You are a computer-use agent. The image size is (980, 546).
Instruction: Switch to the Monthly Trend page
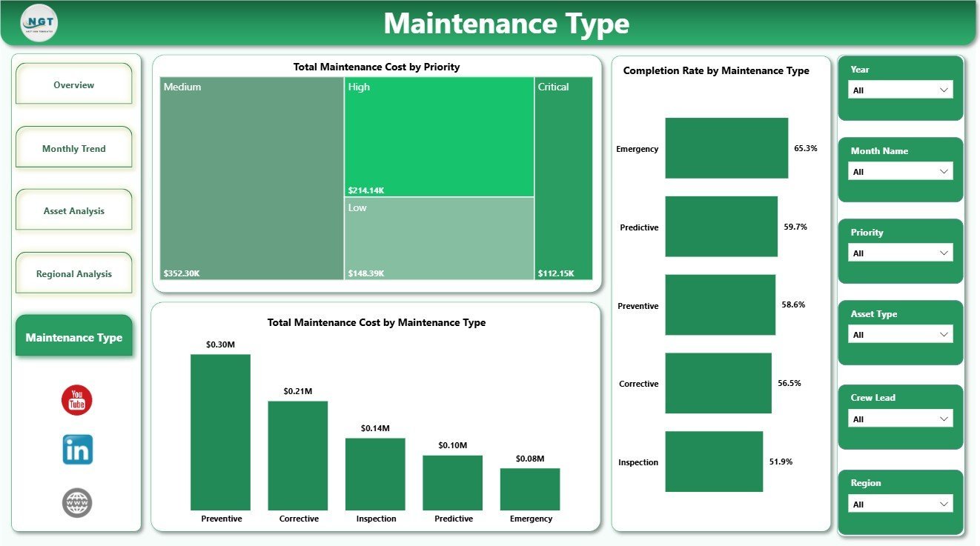coord(74,148)
